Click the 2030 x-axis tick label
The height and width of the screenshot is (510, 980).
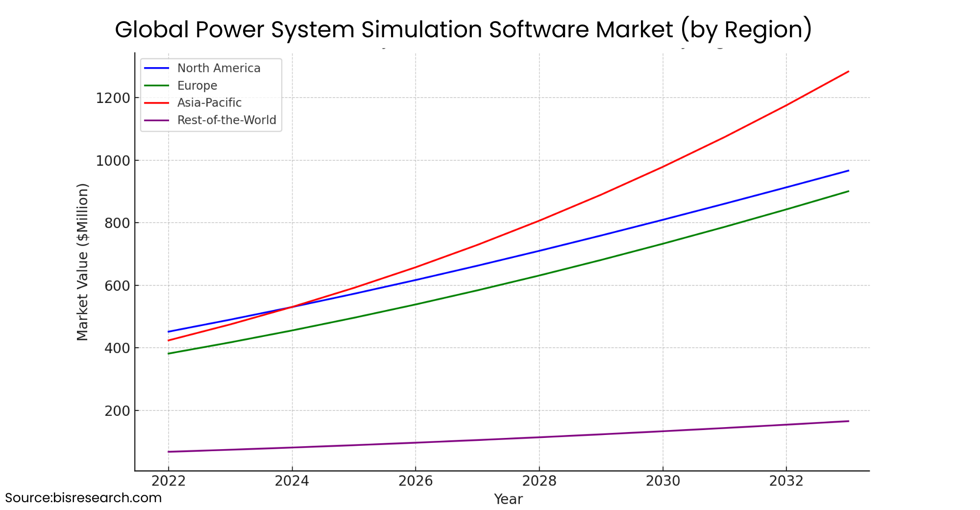[662, 481]
